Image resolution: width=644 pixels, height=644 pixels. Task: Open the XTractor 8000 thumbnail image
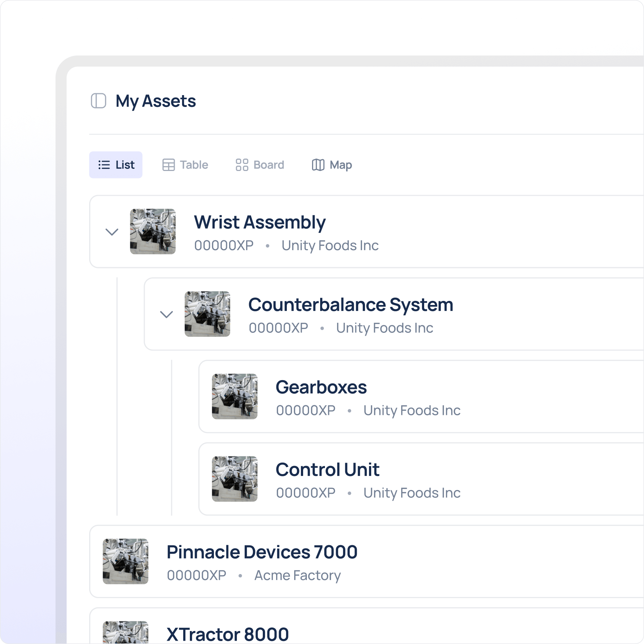(x=125, y=632)
